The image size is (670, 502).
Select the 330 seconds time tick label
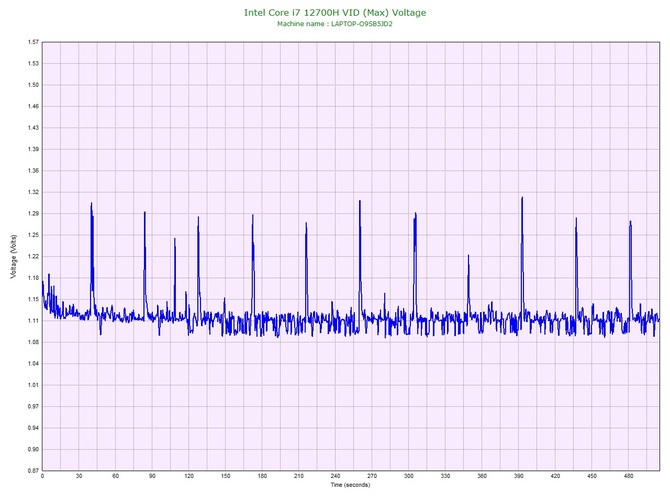[x=445, y=476]
